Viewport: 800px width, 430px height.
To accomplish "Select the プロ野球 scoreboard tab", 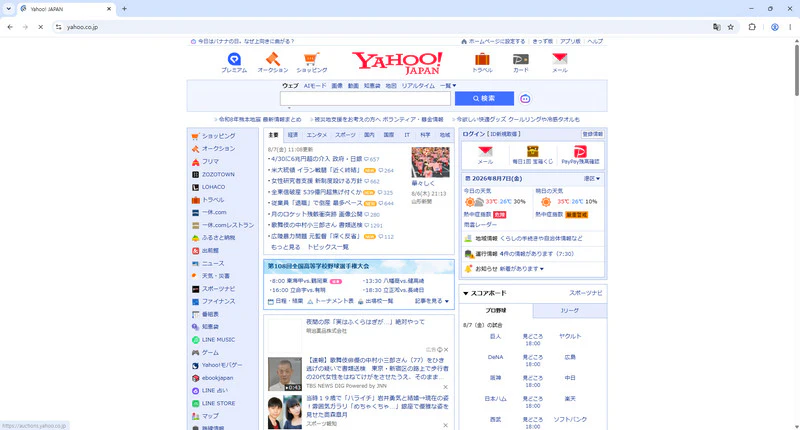I will tap(496, 311).
